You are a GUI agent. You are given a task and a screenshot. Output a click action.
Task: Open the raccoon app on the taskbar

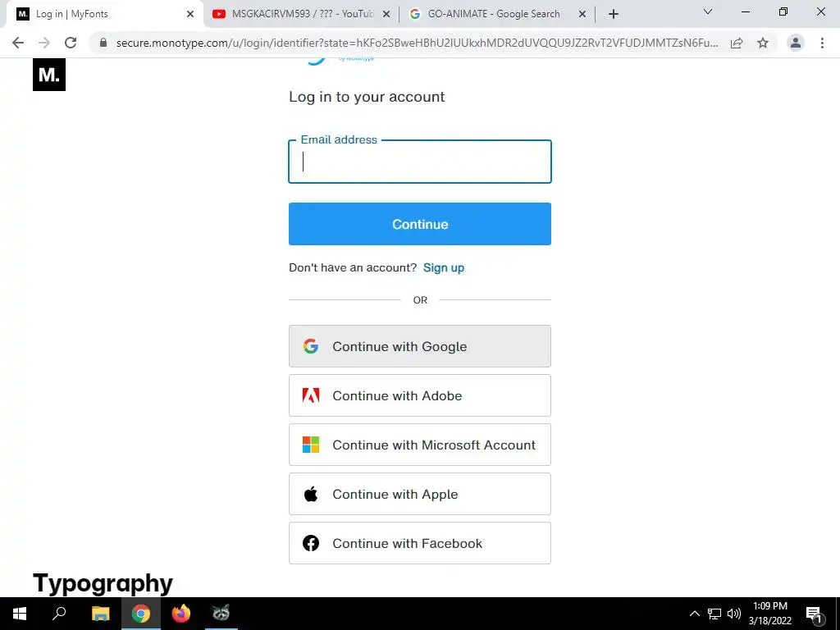click(221, 614)
